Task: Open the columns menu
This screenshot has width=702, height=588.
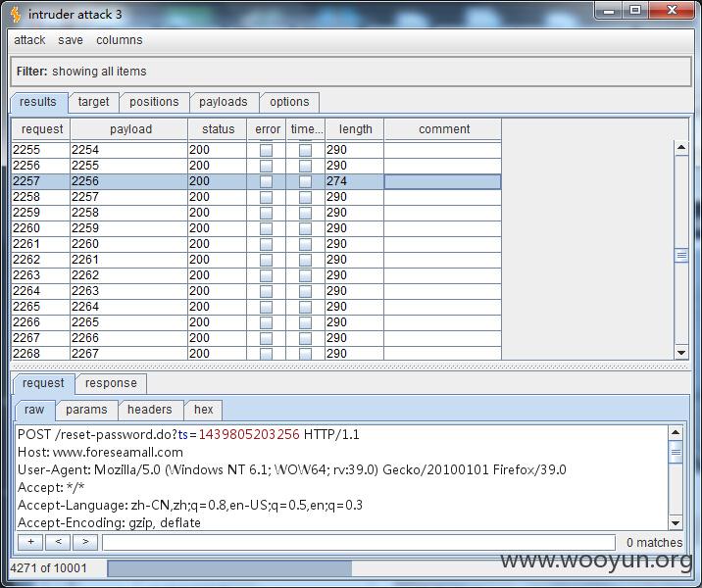Action: pyautogui.click(x=119, y=40)
